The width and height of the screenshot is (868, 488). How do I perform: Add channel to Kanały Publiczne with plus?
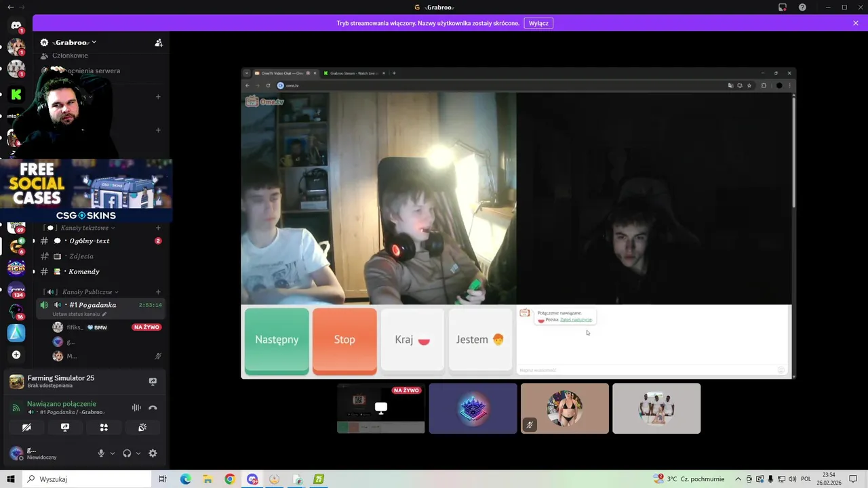tap(158, 292)
